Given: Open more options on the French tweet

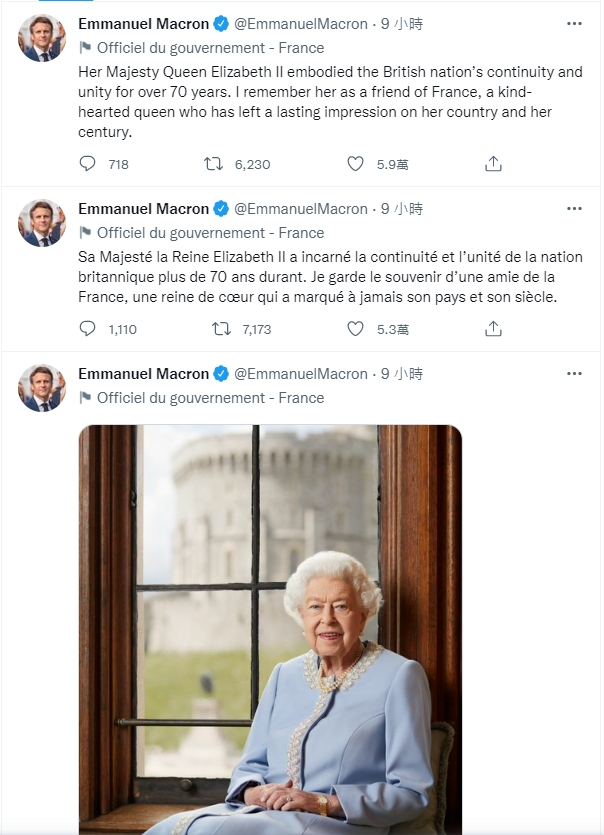Looking at the screenshot, I should click(x=574, y=208).
